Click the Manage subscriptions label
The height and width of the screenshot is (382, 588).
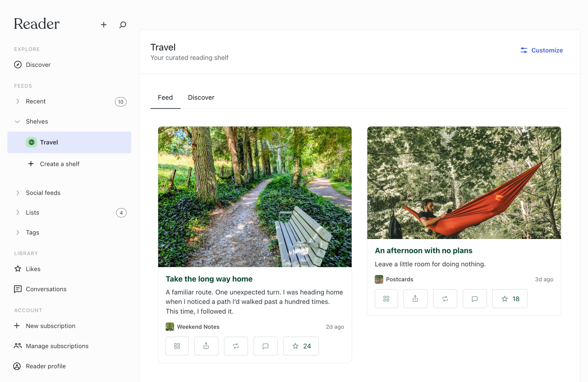[x=57, y=346]
